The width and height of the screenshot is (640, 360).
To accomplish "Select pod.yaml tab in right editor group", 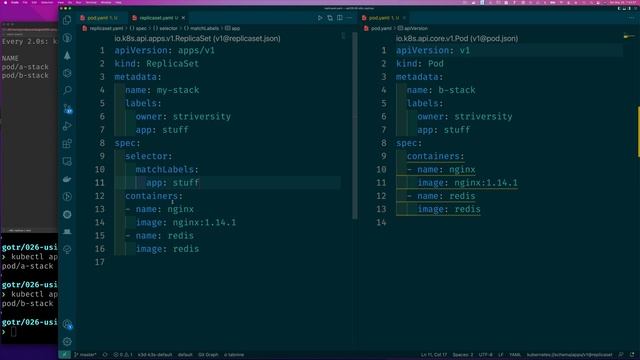I will 383,18.
